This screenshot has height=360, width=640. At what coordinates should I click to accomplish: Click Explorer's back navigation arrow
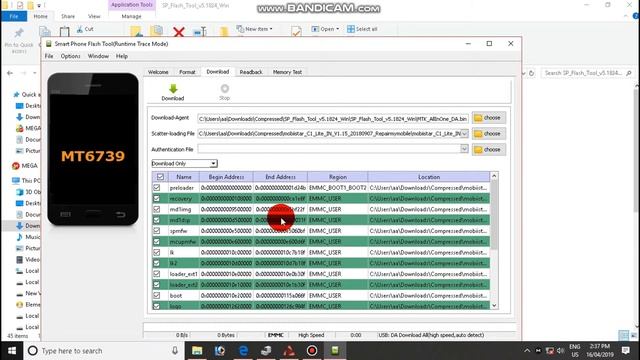[10, 73]
